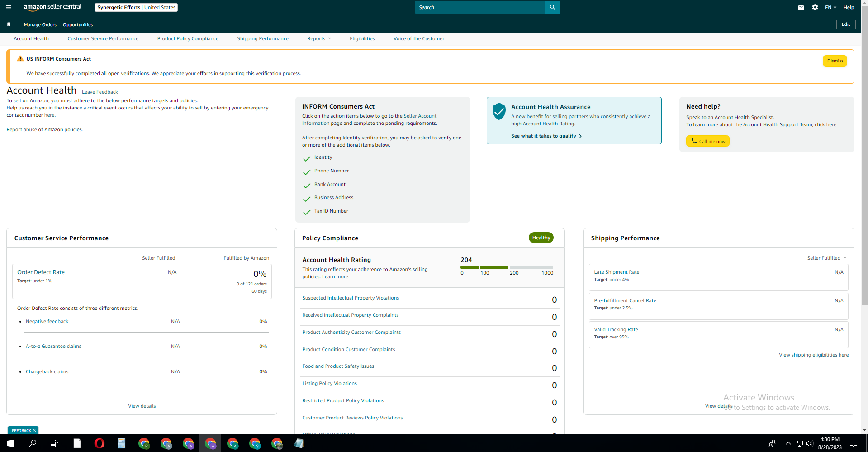Open Received Intellectual Property Complaints

(x=351, y=315)
